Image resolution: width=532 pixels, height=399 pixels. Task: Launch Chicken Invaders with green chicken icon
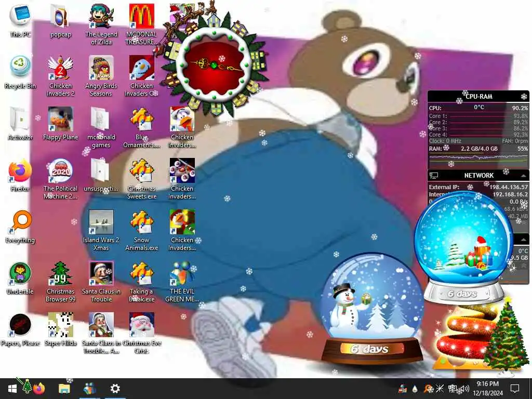[182, 231]
